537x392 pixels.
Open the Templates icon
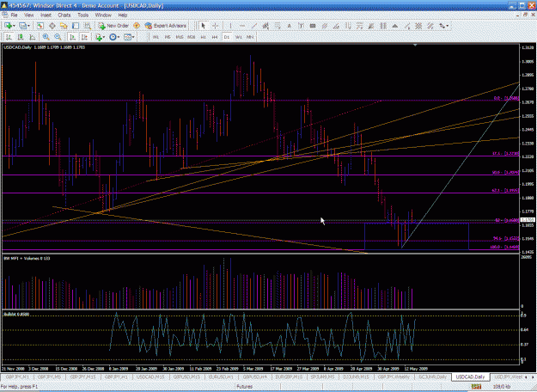point(127,37)
